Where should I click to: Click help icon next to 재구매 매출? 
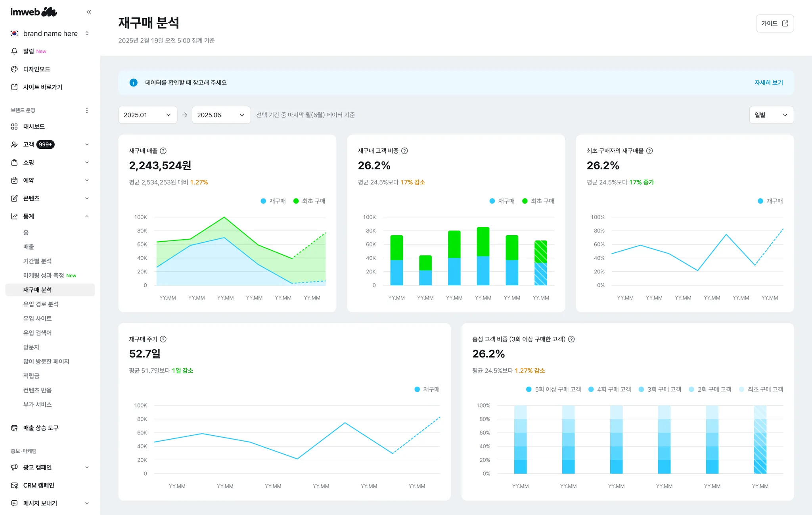[x=163, y=151]
